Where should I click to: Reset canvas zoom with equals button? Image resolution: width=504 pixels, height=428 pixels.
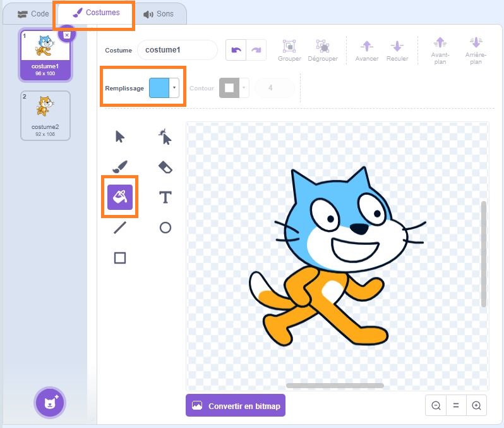(x=456, y=405)
